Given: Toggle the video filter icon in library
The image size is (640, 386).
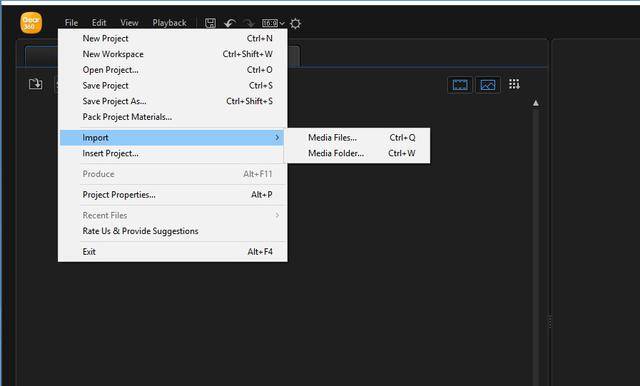Looking at the screenshot, I should point(460,85).
